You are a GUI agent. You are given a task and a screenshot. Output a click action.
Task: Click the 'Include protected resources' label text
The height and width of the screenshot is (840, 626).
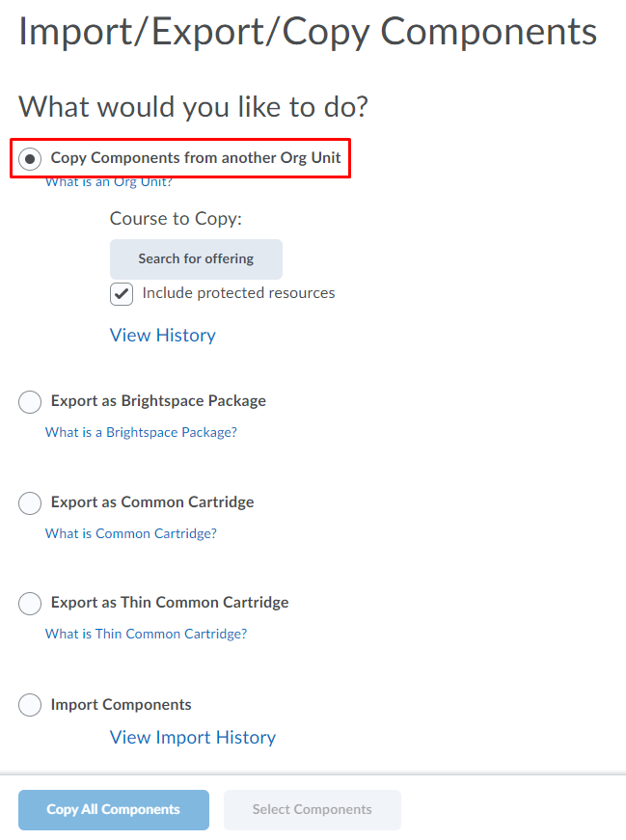(238, 293)
